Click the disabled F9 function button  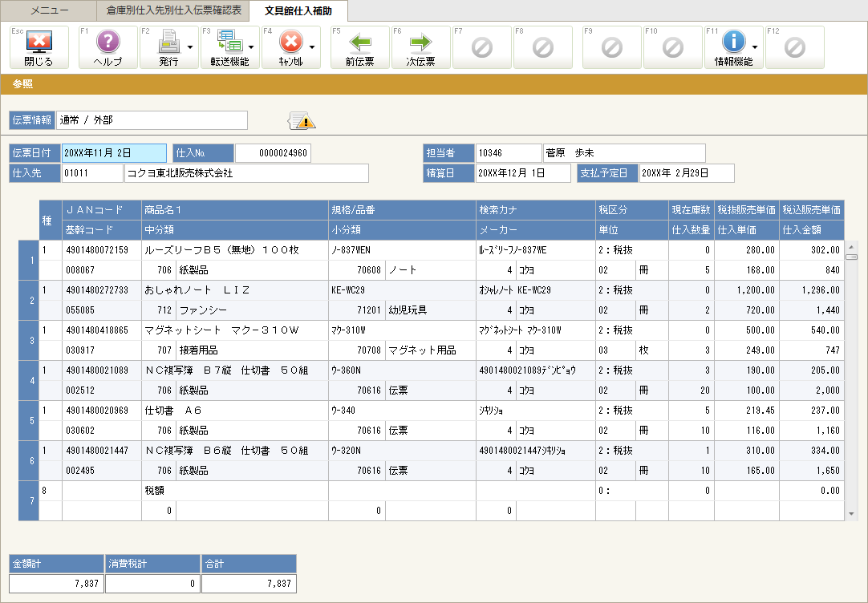click(612, 47)
